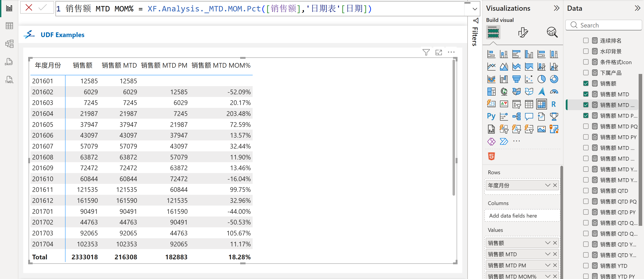Collapse the Visualizations pane
The width and height of the screenshot is (644, 279).
pos(556,8)
